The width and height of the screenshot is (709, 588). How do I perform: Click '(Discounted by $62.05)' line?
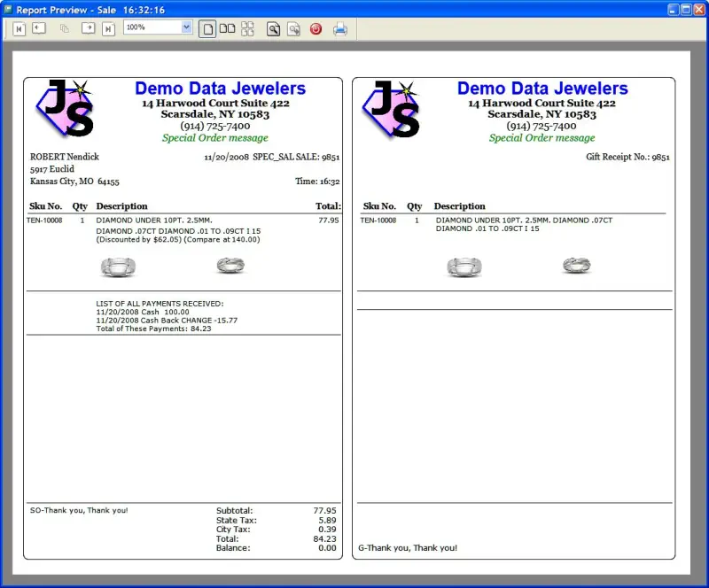coord(178,239)
